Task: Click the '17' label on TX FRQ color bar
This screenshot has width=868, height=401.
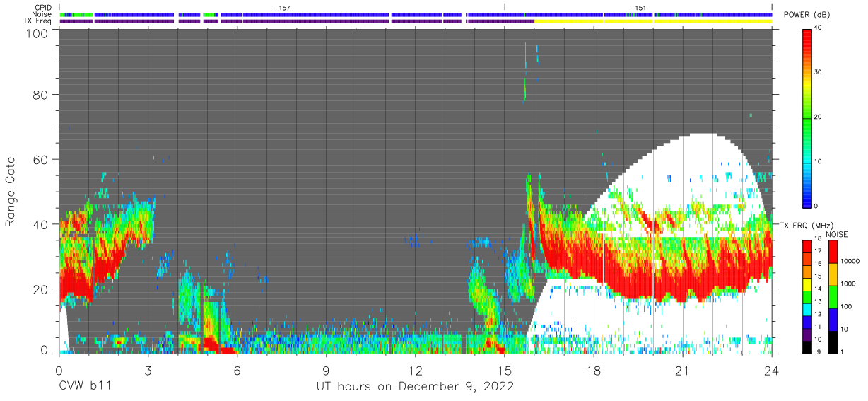Action: (818, 251)
